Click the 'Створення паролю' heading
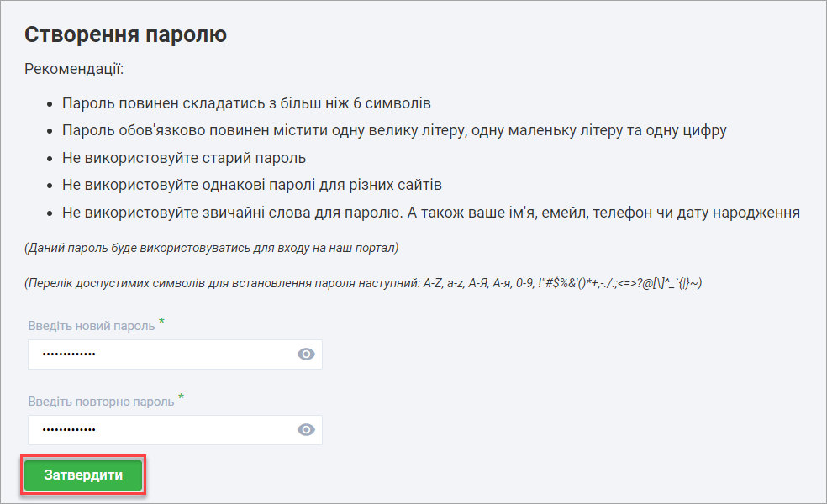 click(x=125, y=34)
